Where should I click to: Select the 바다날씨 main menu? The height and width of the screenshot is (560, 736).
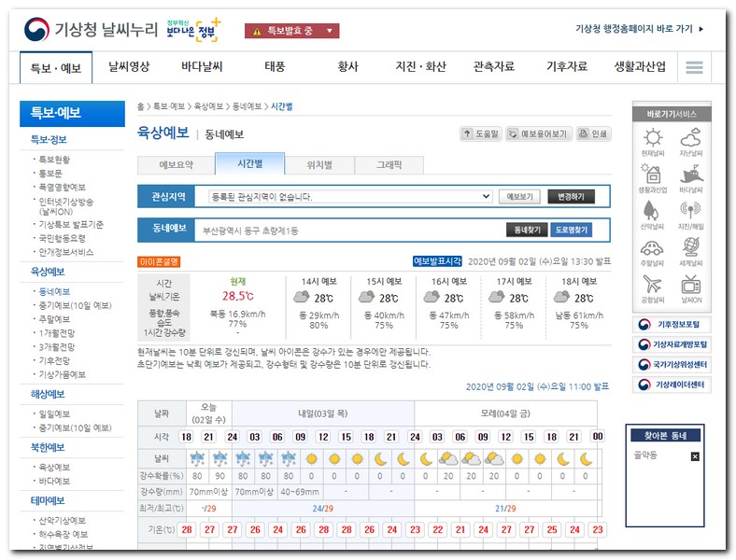click(x=202, y=66)
